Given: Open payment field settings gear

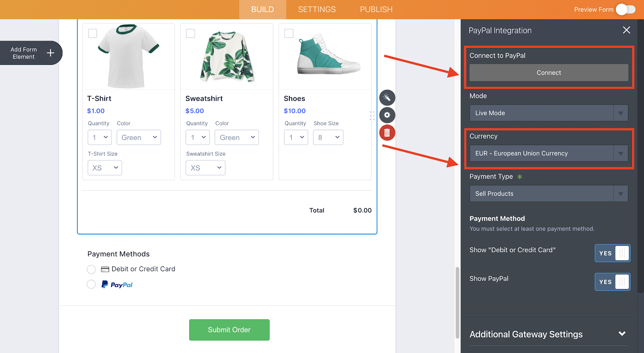Looking at the screenshot, I should [387, 115].
